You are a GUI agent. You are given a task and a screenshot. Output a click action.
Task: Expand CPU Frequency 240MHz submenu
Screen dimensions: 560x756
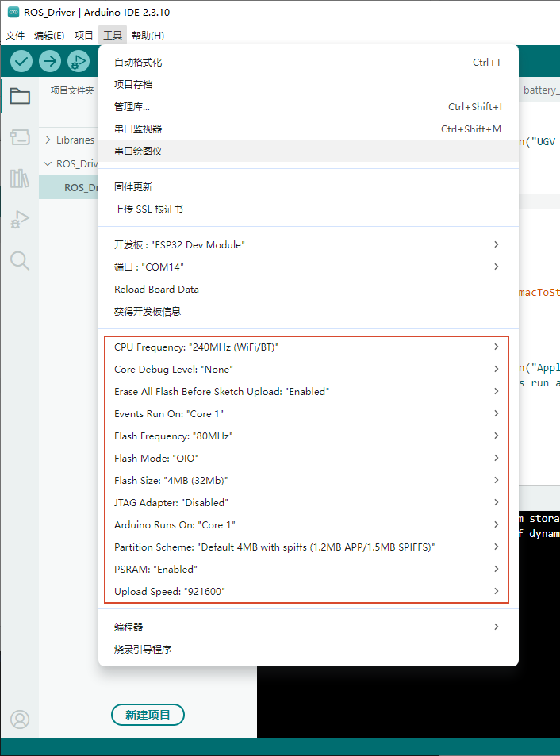tap(309, 347)
